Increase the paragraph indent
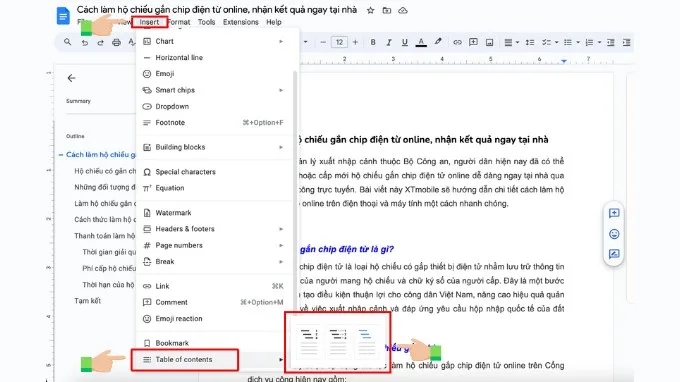 (x=626, y=42)
